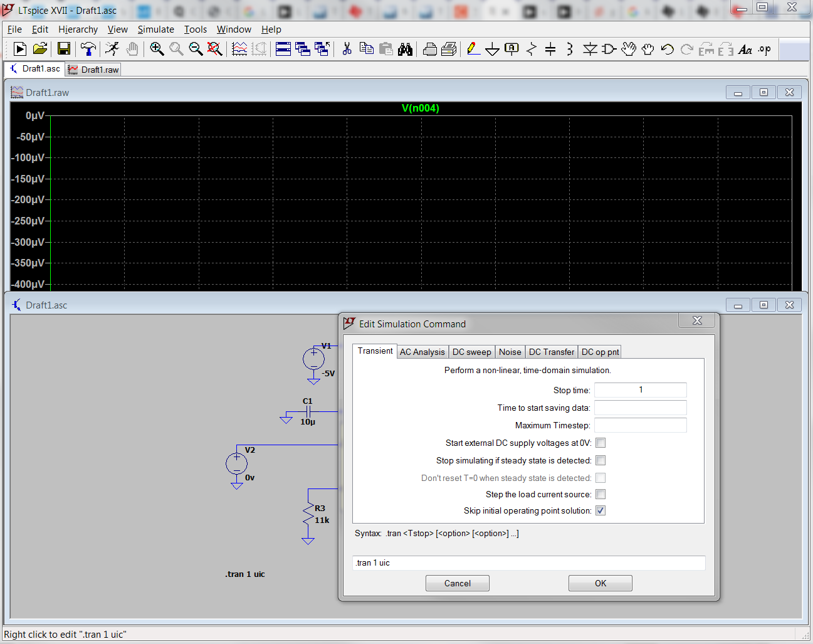Image resolution: width=813 pixels, height=644 pixels.
Task: Select the Draw Wire pencil tool
Action: tap(473, 49)
